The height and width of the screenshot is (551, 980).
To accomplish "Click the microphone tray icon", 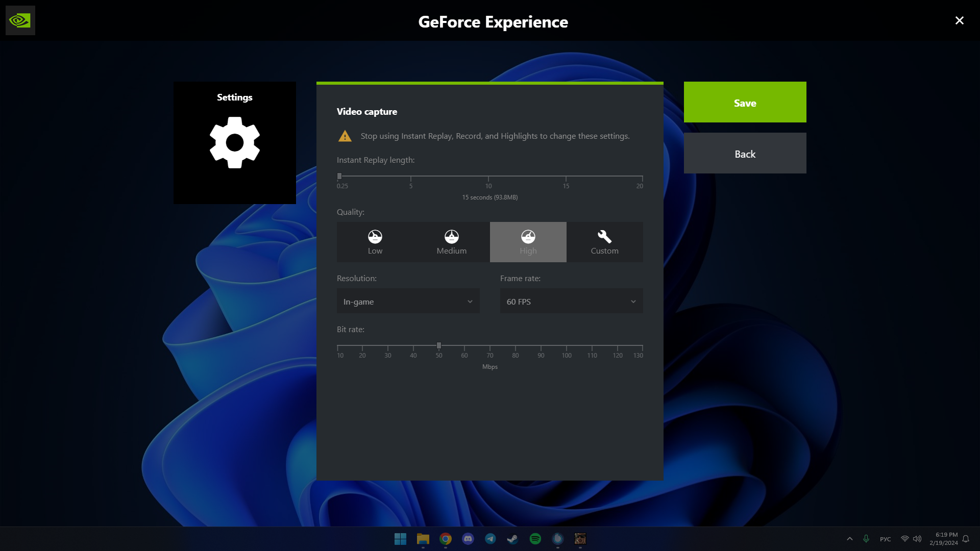I will [866, 539].
